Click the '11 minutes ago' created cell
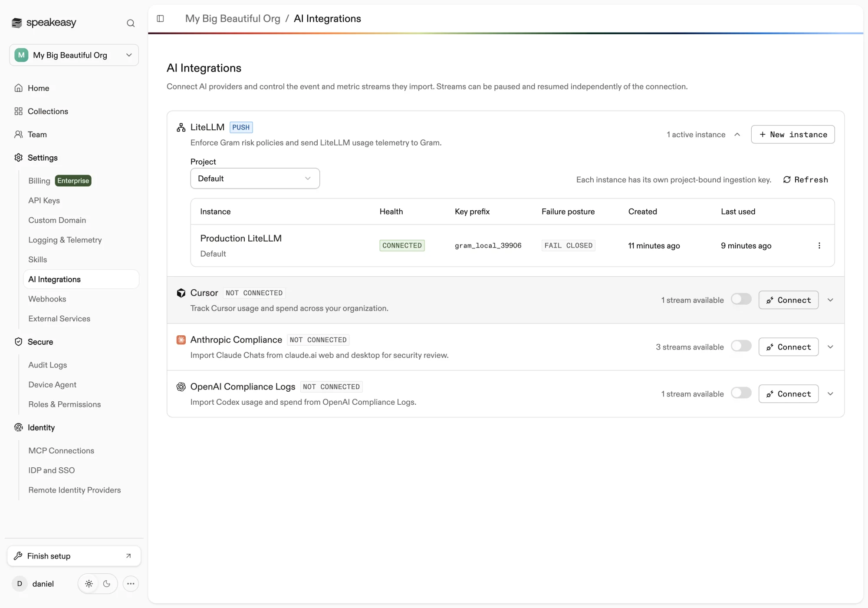 pos(654,246)
